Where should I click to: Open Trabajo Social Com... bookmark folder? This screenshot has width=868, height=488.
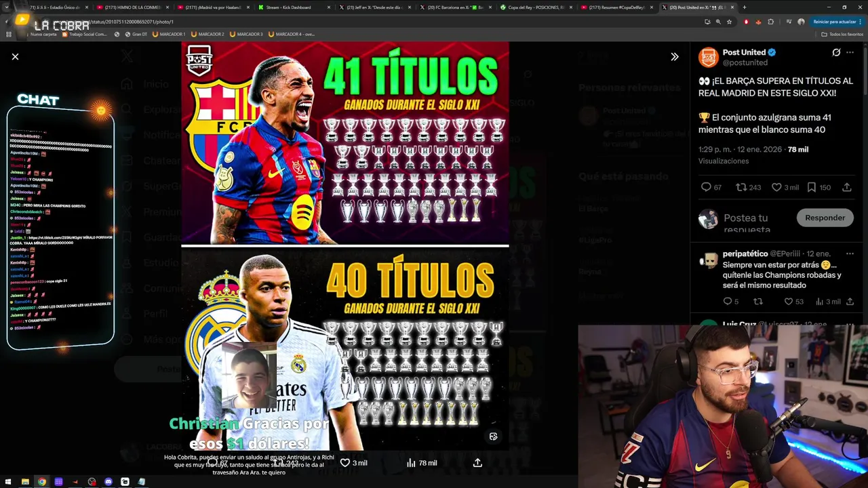(x=85, y=34)
